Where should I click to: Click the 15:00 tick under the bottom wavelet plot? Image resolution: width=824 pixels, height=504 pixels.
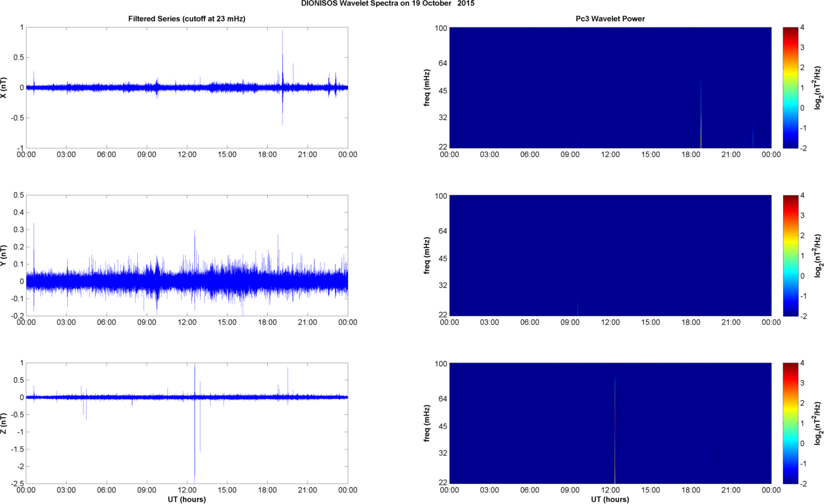[x=650, y=490]
